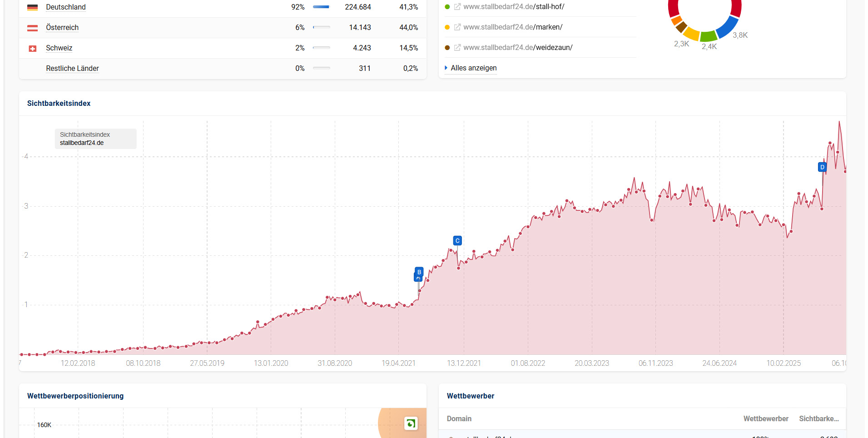Click the 20.03.2023 date on the x-axis
The height and width of the screenshot is (438, 868).
[592, 363]
